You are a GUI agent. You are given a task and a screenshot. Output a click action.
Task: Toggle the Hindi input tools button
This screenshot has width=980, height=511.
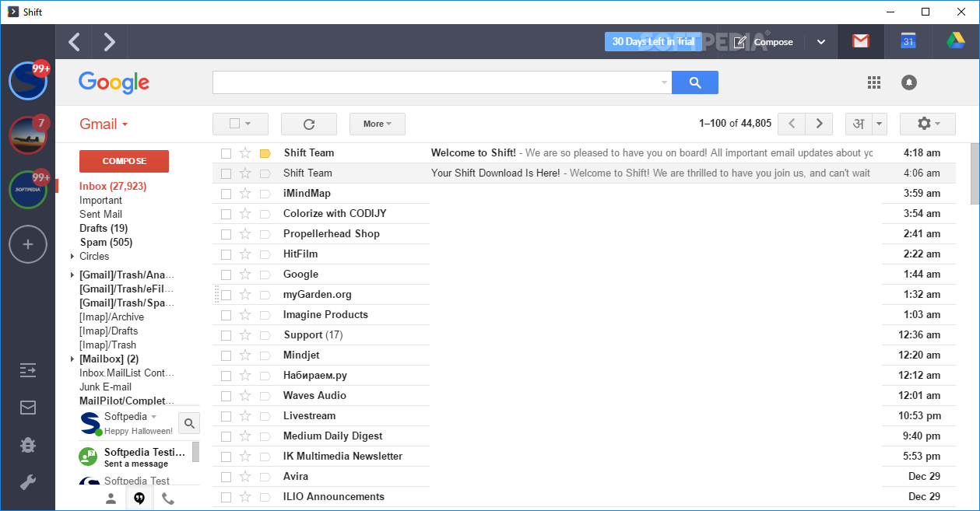859,124
